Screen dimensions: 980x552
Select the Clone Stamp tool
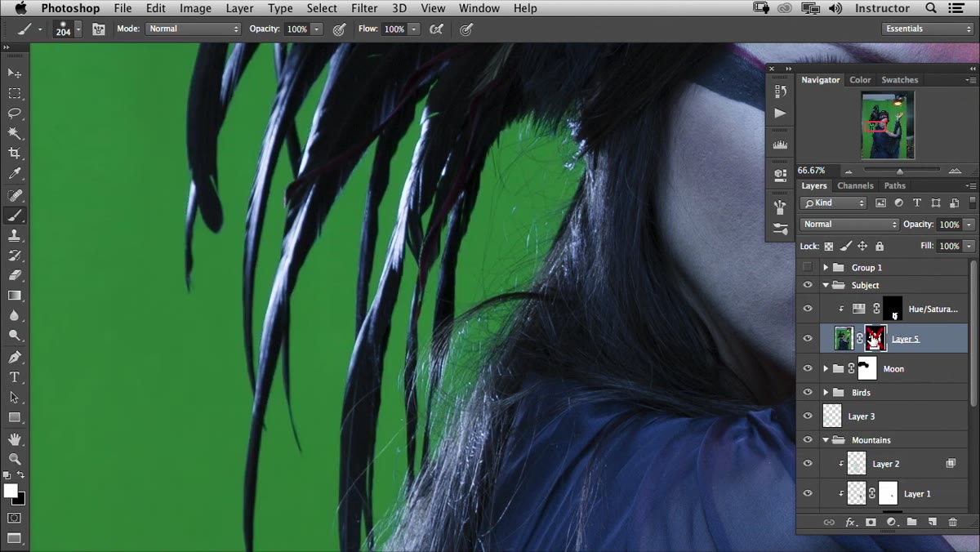coord(15,236)
